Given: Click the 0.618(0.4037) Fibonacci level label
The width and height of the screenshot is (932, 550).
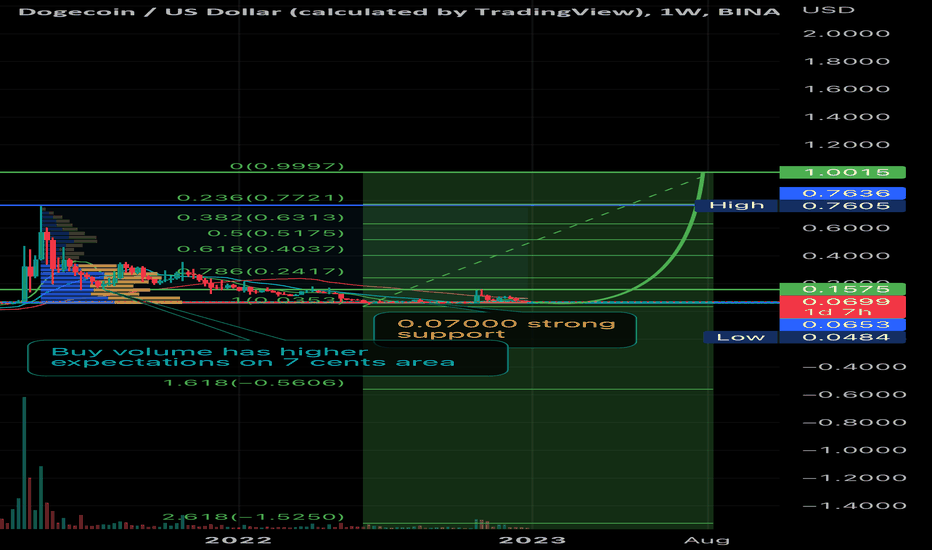Looking at the screenshot, I should tap(261, 249).
